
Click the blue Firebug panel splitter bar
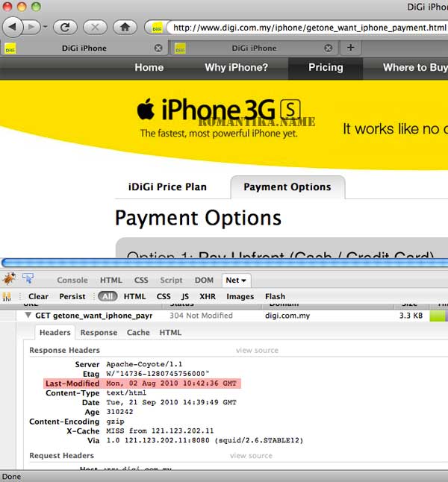point(225,263)
